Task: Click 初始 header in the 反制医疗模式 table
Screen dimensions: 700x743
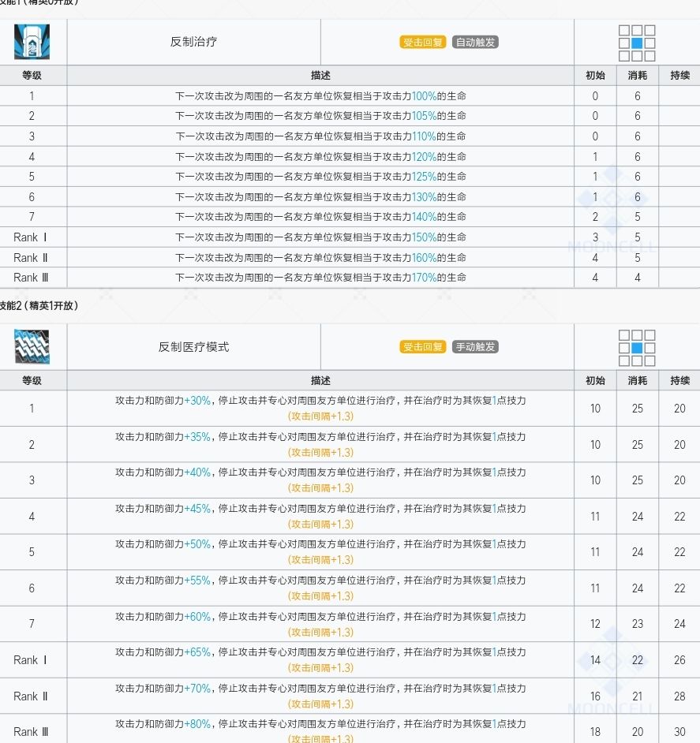Action: pyautogui.click(x=595, y=380)
